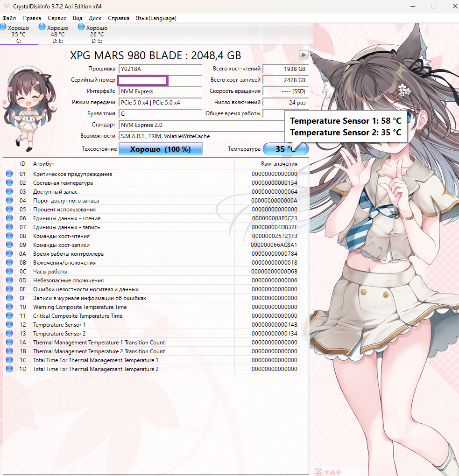
Task: Click status icon of Единицы данных - чтение row
Action: tap(9, 218)
